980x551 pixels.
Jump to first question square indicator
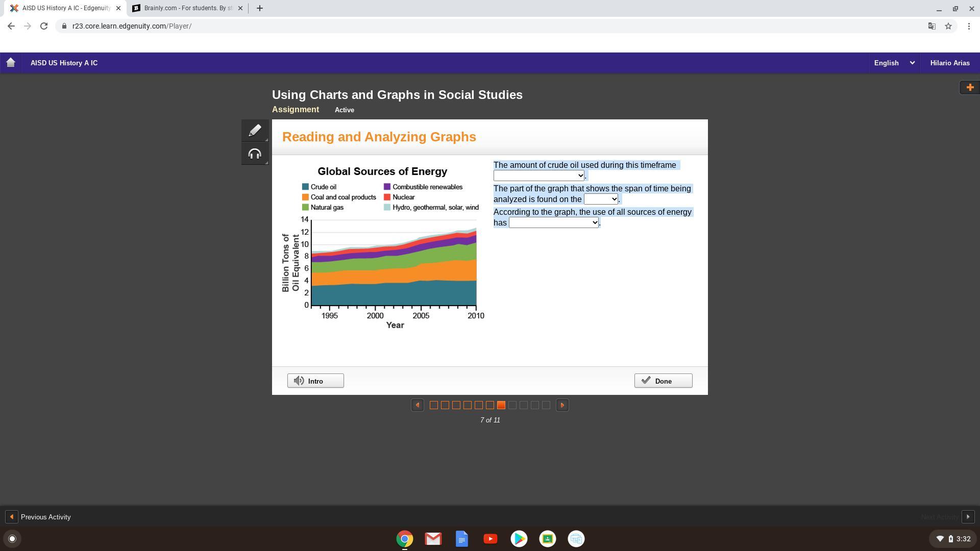click(433, 405)
